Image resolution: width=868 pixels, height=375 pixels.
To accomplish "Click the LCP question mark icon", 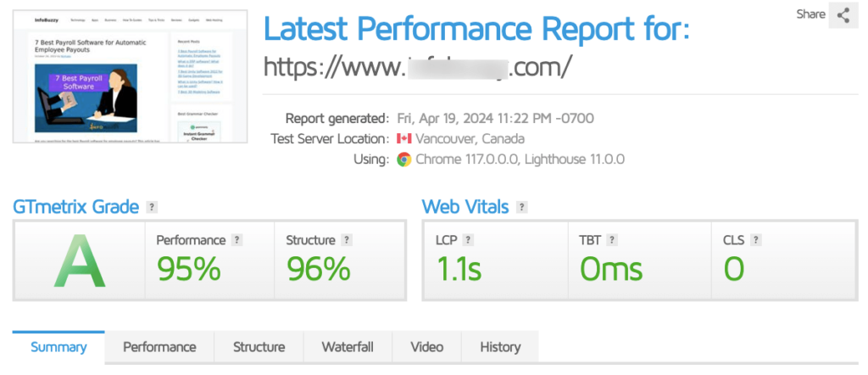I will coord(468,240).
